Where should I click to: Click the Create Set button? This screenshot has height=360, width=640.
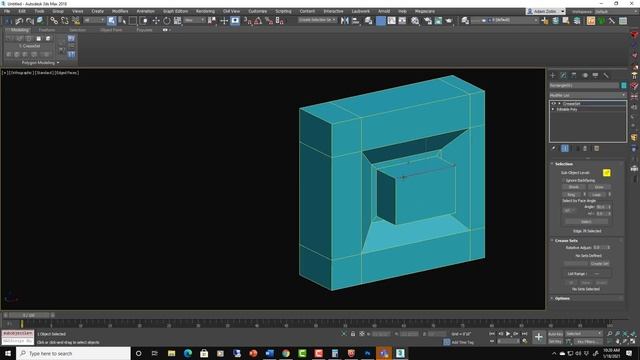click(x=599, y=264)
